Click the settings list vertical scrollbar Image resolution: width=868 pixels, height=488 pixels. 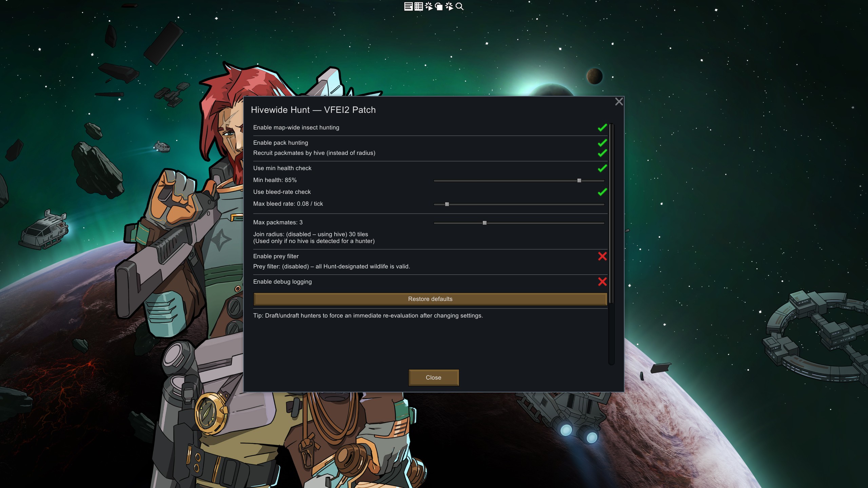[611, 213]
